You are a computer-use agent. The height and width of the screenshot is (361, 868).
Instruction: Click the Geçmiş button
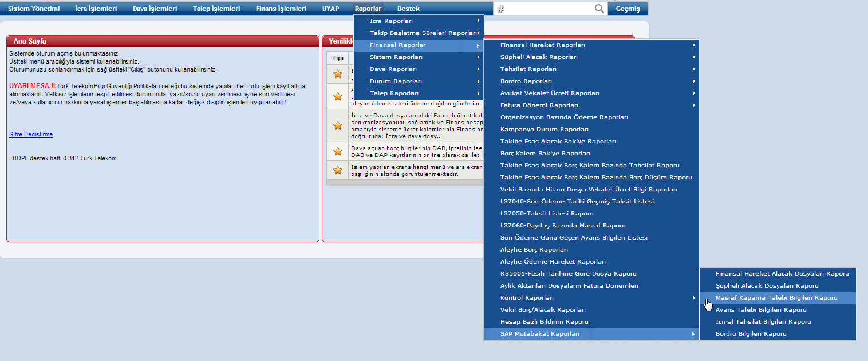click(x=628, y=9)
